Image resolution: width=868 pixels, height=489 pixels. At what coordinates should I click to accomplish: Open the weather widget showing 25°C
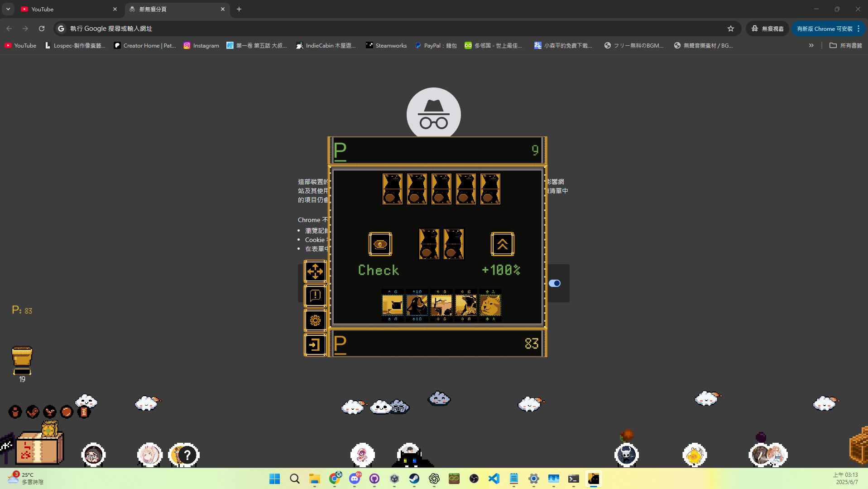(x=26, y=478)
